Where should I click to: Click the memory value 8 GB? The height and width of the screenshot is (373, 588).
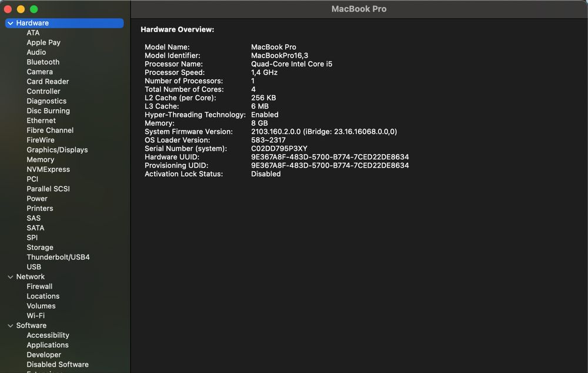click(x=259, y=123)
